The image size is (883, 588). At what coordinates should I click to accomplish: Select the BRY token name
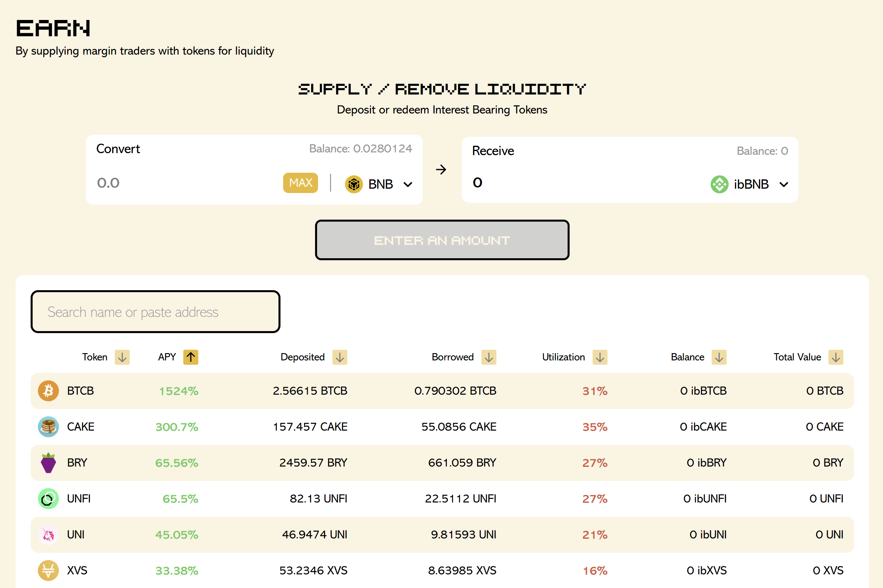pos(77,463)
